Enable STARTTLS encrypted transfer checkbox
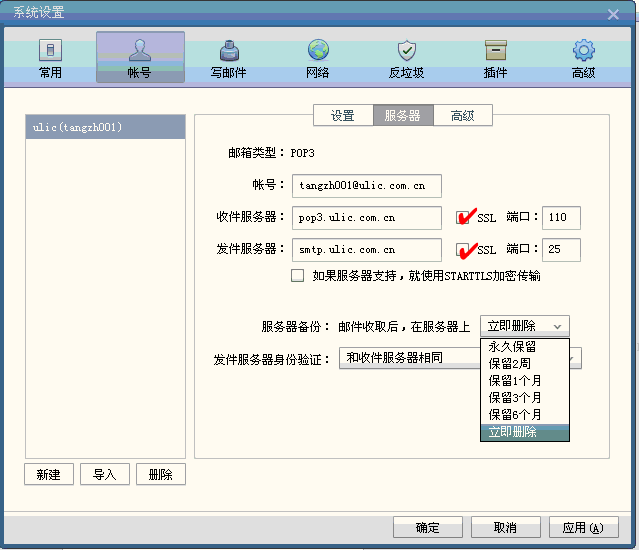Image resolution: width=639 pixels, height=551 pixels. (x=297, y=275)
